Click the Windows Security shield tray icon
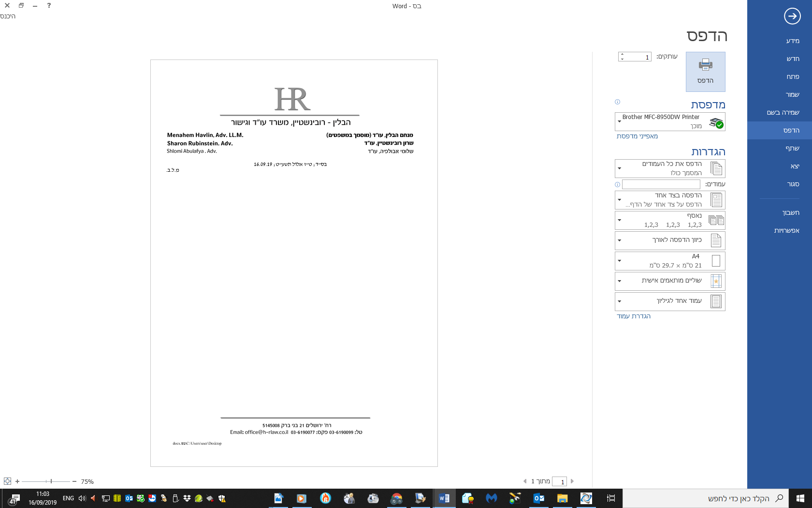Image resolution: width=812 pixels, height=508 pixels. click(x=222, y=498)
